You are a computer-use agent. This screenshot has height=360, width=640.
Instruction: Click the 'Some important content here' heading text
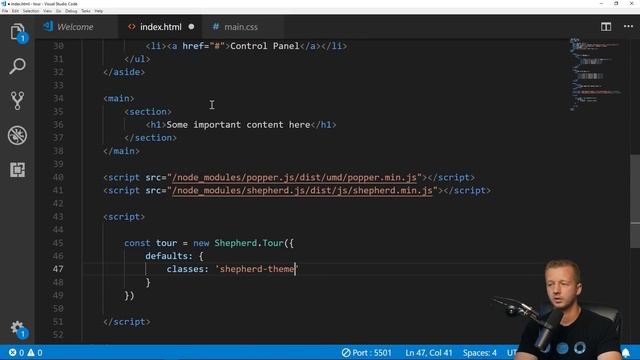pos(238,125)
